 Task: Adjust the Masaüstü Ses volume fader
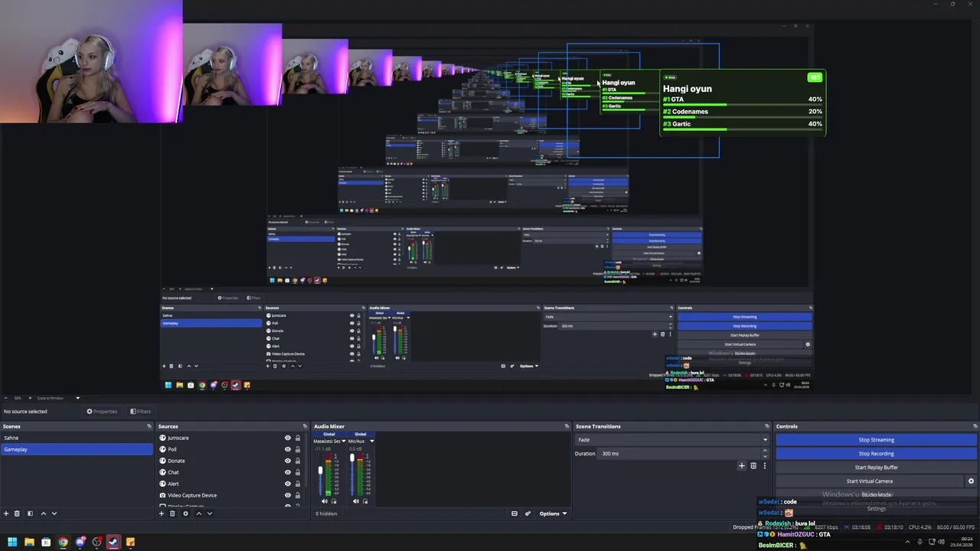[x=321, y=471]
